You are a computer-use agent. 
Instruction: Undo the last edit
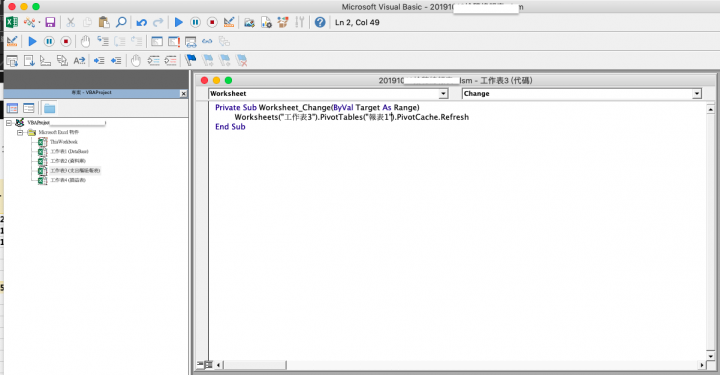point(141,22)
